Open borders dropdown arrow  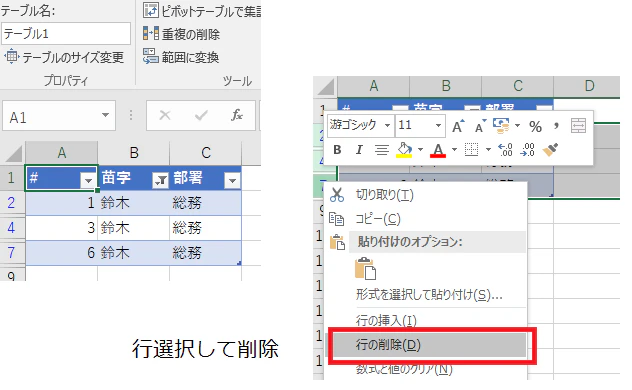tap(488, 149)
